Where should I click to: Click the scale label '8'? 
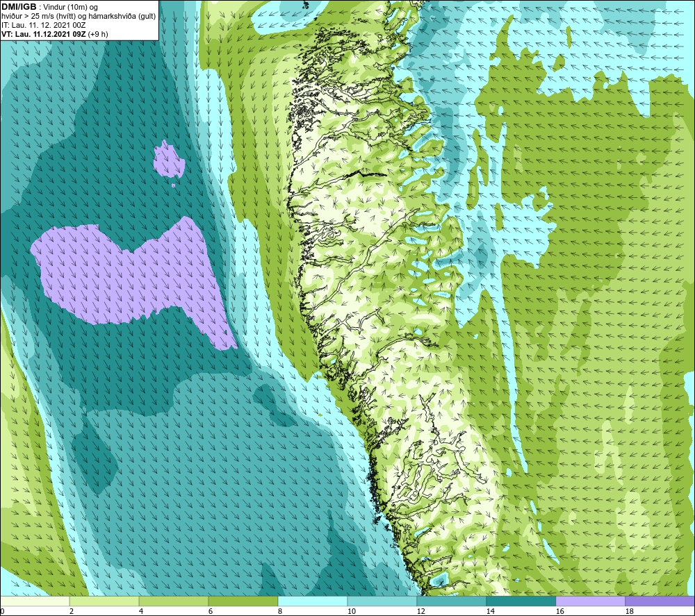(280, 611)
